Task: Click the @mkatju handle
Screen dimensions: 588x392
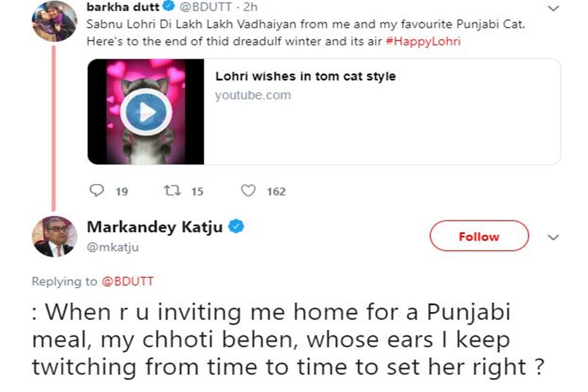Action: (x=112, y=247)
